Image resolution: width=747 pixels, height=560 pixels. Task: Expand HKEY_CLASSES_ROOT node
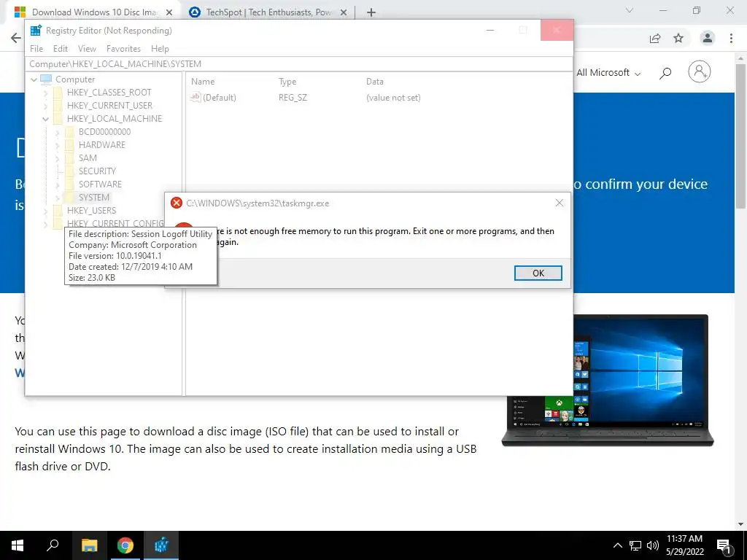tap(46, 93)
